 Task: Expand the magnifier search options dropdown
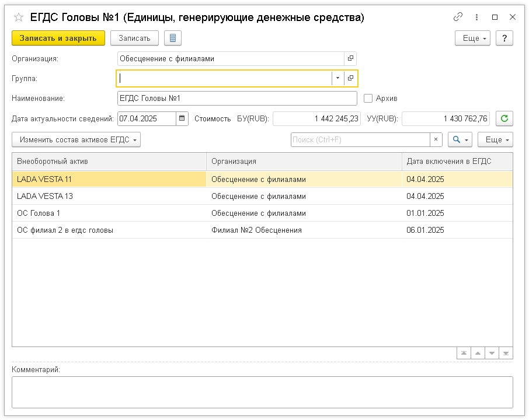pos(460,140)
